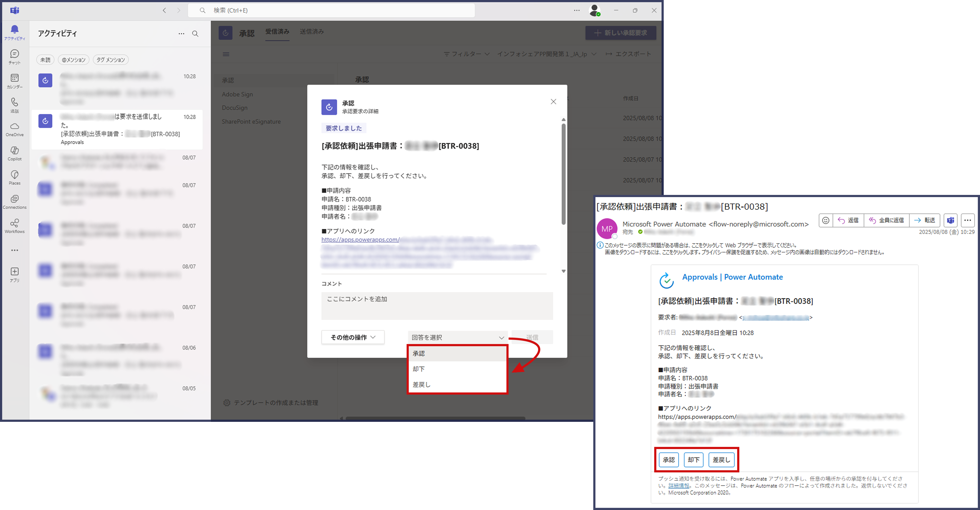Click the activity feed search icon
The height and width of the screenshot is (510, 980).
tap(195, 33)
